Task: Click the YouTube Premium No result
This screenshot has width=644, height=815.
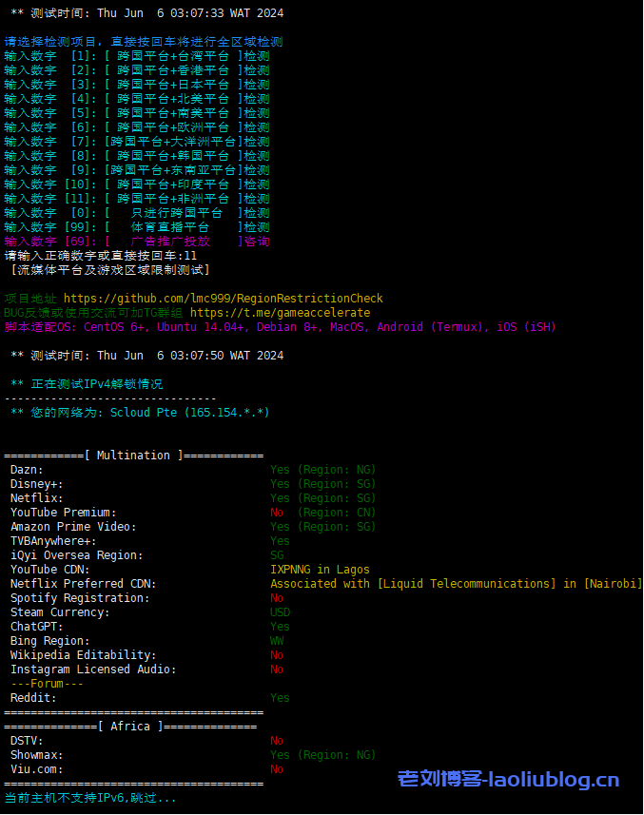Action: [x=277, y=513]
